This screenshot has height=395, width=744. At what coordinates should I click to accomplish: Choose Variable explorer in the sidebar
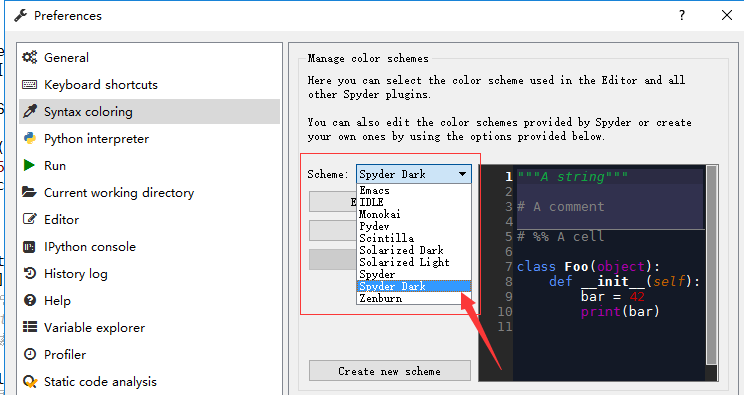click(149, 327)
